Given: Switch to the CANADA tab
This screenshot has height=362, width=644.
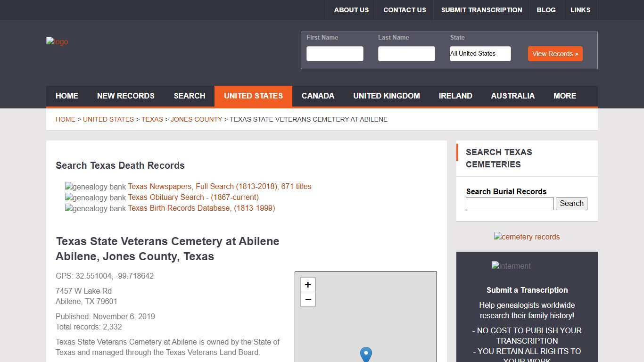Looking at the screenshot, I should (318, 96).
